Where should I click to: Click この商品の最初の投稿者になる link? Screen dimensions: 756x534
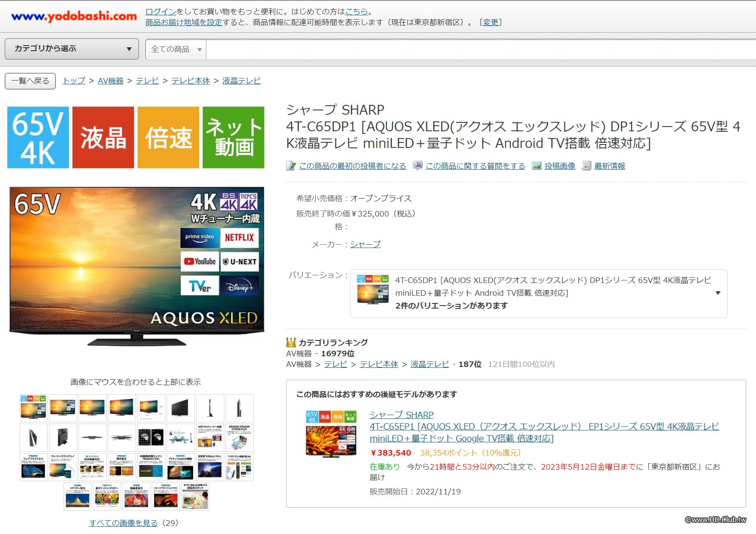pos(353,166)
